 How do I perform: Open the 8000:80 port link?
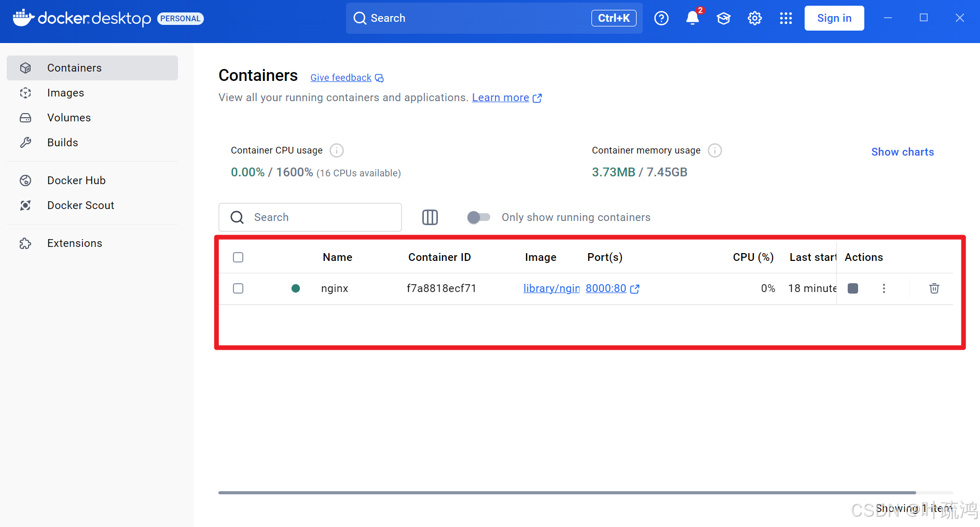click(x=605, y=288)
